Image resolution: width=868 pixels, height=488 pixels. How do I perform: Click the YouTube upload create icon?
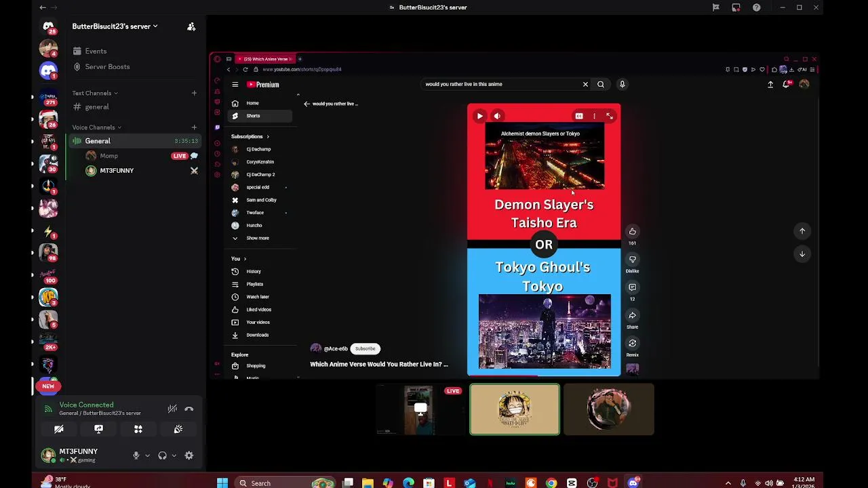point(770,85)
